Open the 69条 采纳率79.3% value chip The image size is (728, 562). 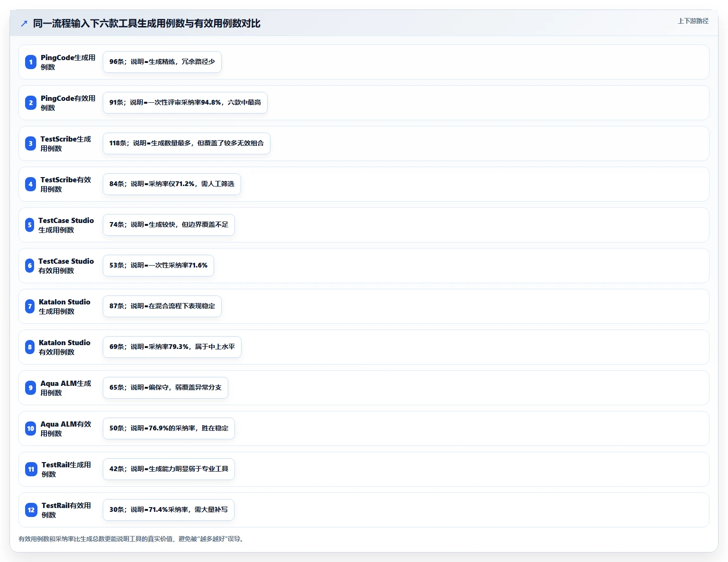pyautogui.click(x=172, y=347)
